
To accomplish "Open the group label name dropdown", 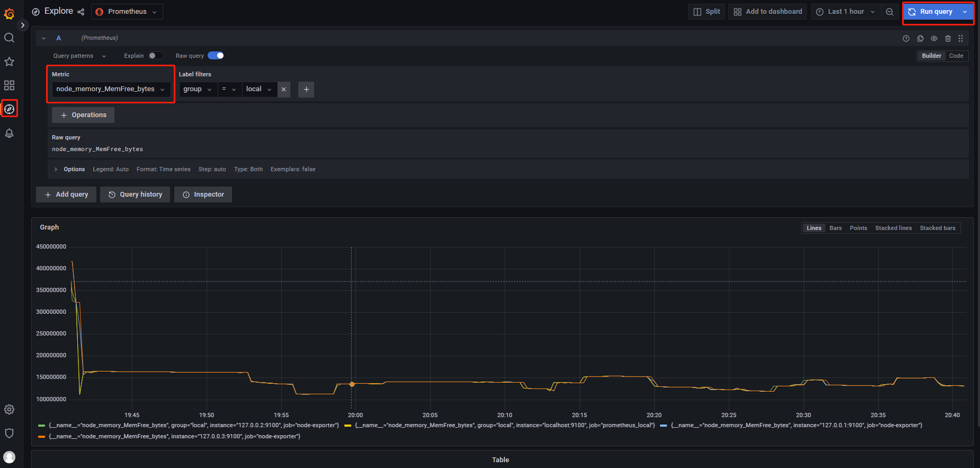I will 198,89.
